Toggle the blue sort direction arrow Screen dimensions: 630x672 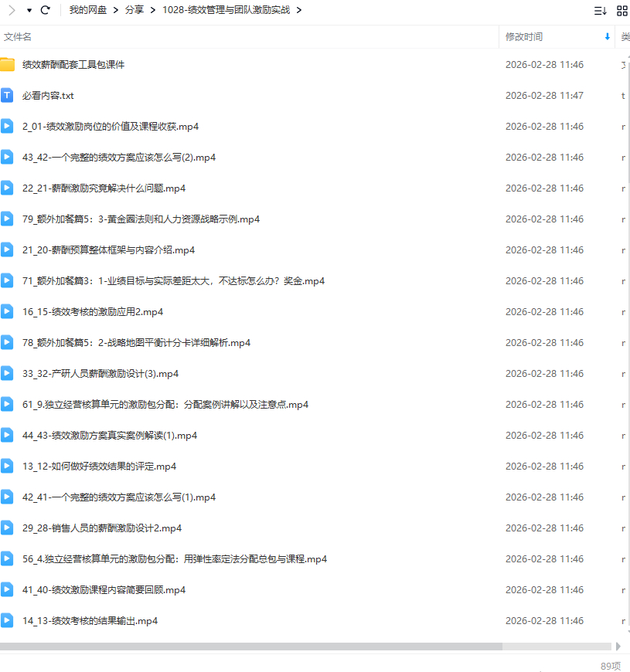point(607,37)
